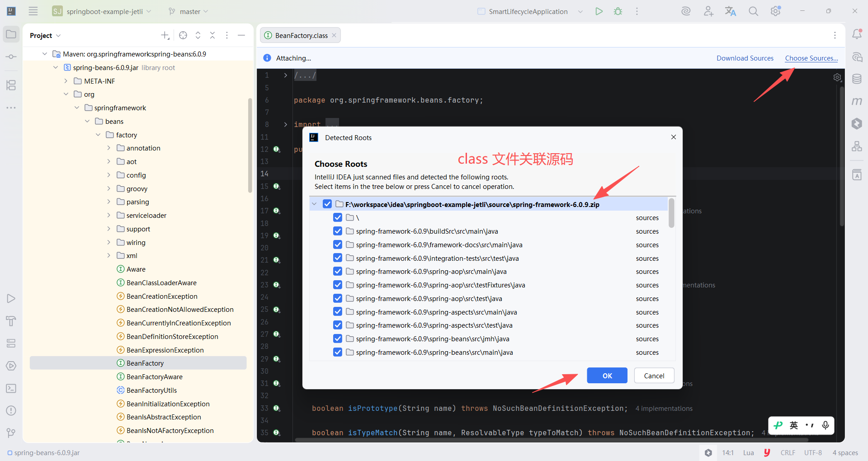Expand the groovy folder
This screenshot has height=461, width=868.
pos(108,188)
